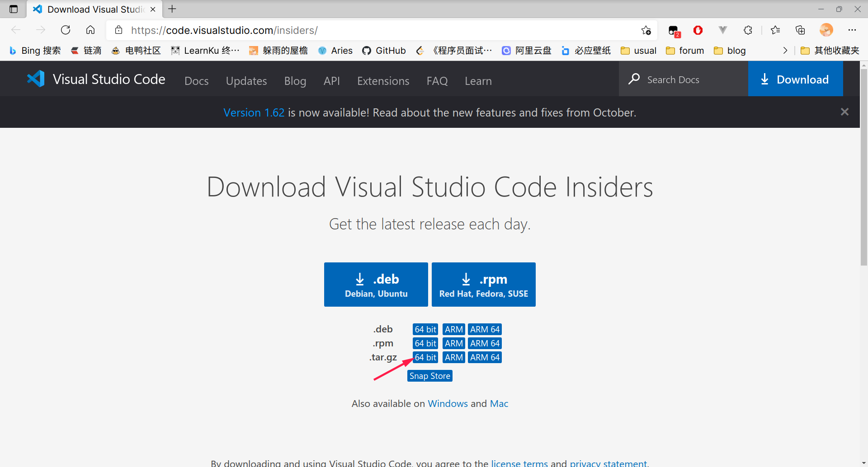Expand the blog bookmarks folder
The image size is (868, 467).
(x=730, y=51)
